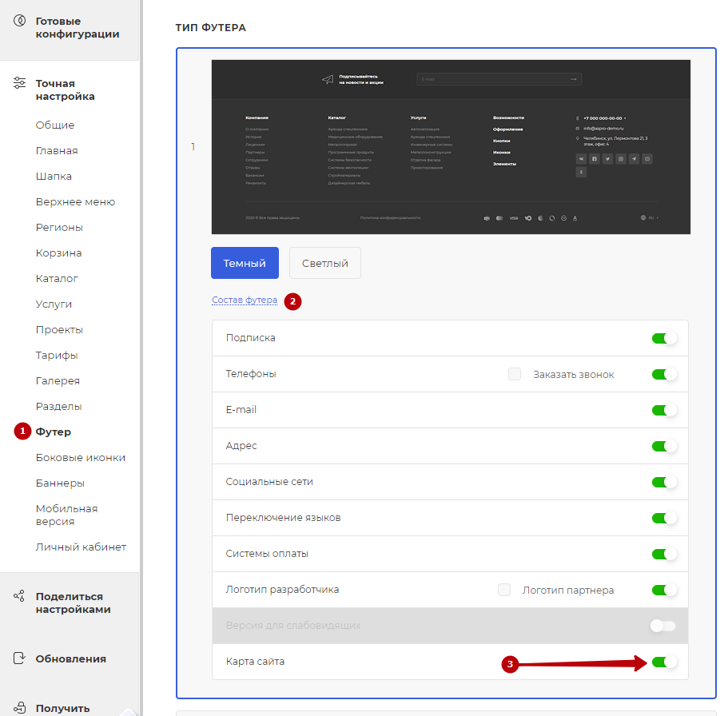Open Поделиться настройками section

click(x=73, y=603)
